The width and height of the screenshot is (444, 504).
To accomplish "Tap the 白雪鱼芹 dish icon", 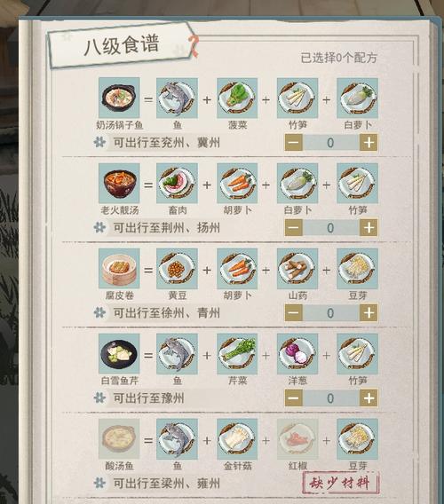I will tap(119, 353).
